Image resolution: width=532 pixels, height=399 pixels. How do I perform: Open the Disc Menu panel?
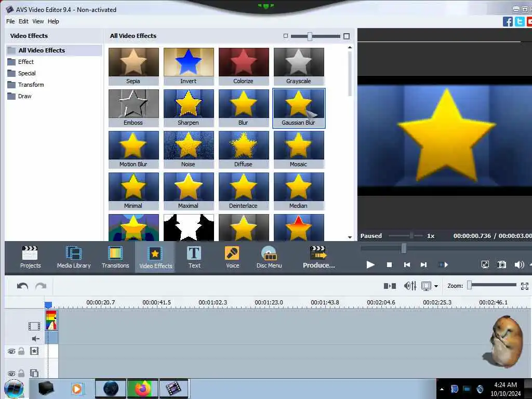[269, 258]
